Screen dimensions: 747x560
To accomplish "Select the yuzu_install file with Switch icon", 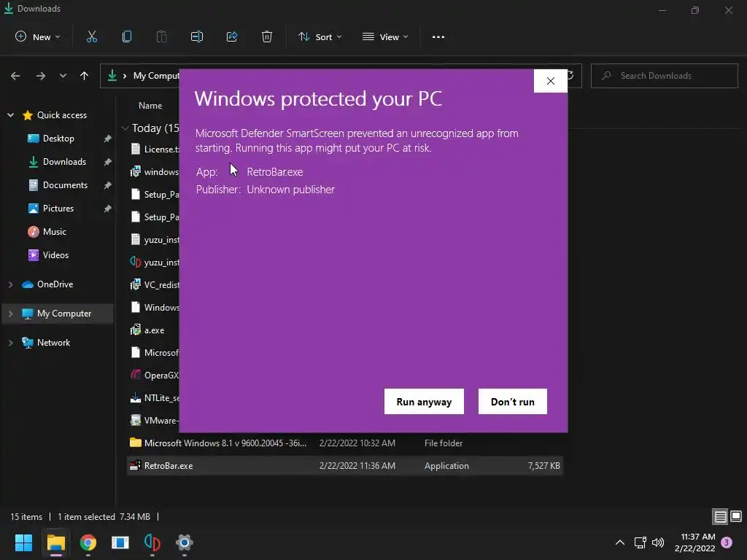I will (x=155, y=262).
